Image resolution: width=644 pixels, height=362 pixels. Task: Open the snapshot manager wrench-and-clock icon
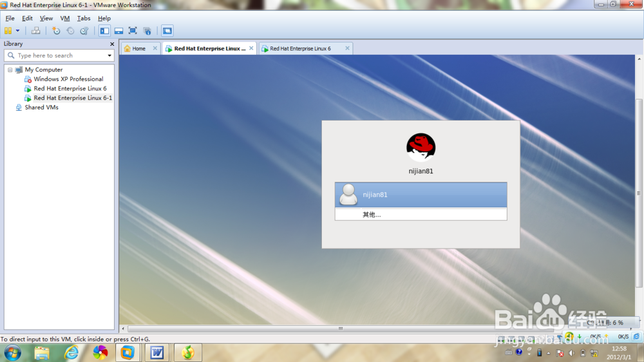tap(84, 31)
